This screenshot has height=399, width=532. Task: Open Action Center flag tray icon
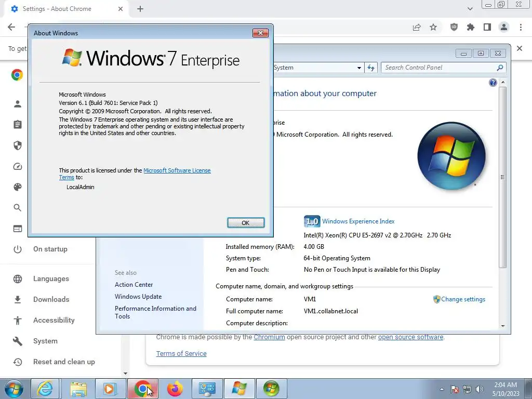point(455,389)
